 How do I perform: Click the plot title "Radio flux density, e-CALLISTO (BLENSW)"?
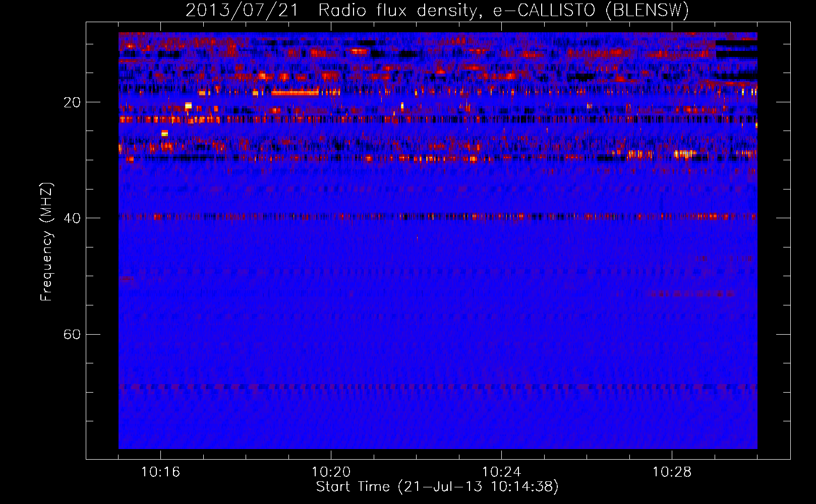[x=503, y=11]
